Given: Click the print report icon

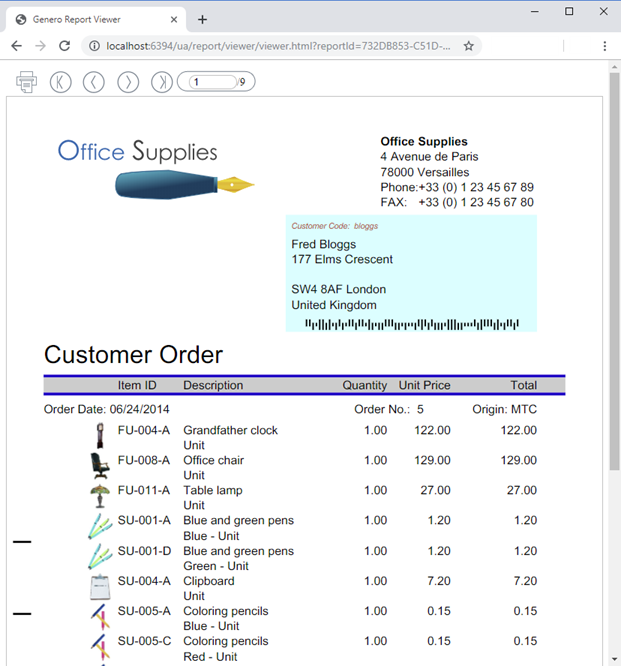Looking at the screenshot, I should (x=27, y=82).
